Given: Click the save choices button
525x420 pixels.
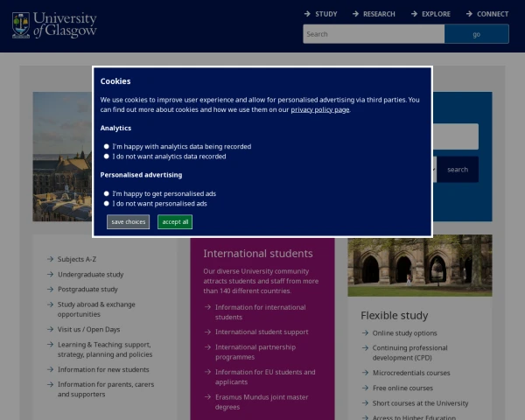Looking at the screenshot, I should (129, 221).
